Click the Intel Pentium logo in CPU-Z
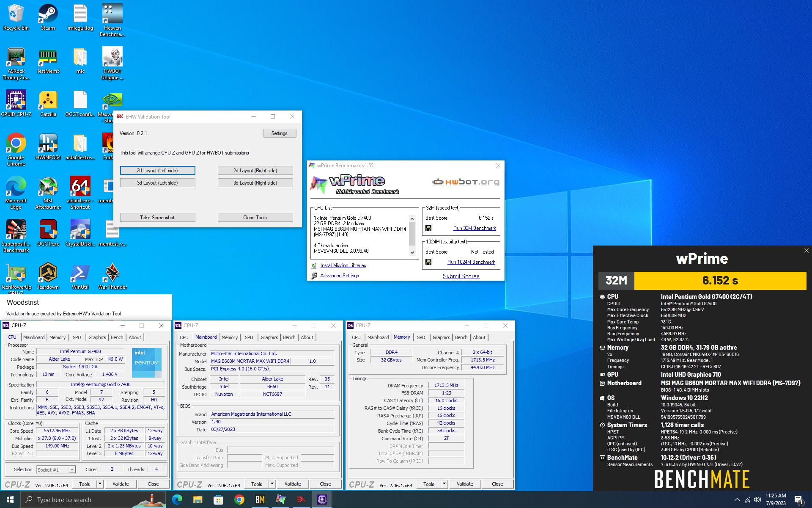Screen dimensions: 812x508 (146, 362)
